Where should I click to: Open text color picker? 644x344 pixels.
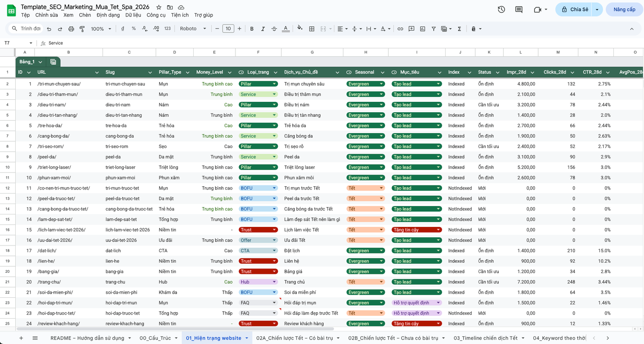pos(285,29)
